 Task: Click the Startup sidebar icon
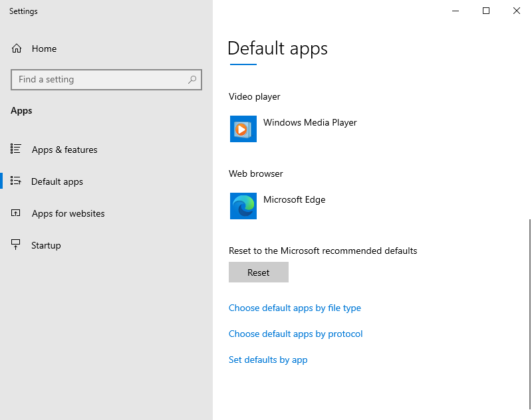15,245
